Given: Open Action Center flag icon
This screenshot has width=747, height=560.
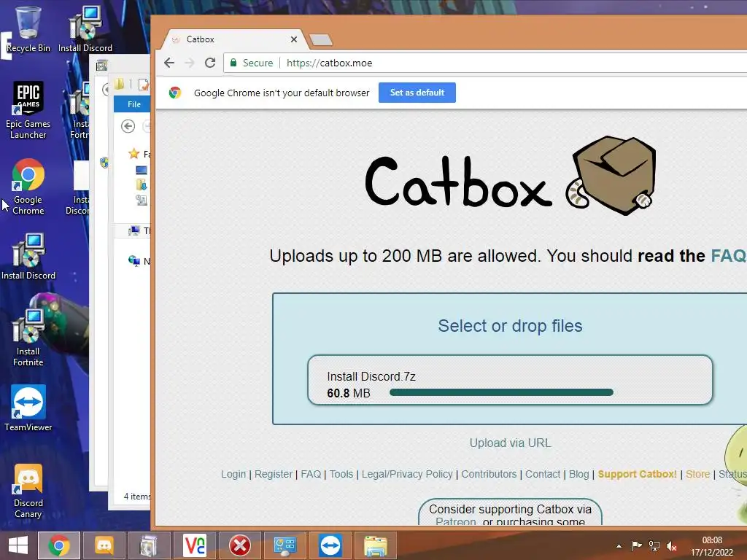Looking at the screenshot, I should coord(636,545).
